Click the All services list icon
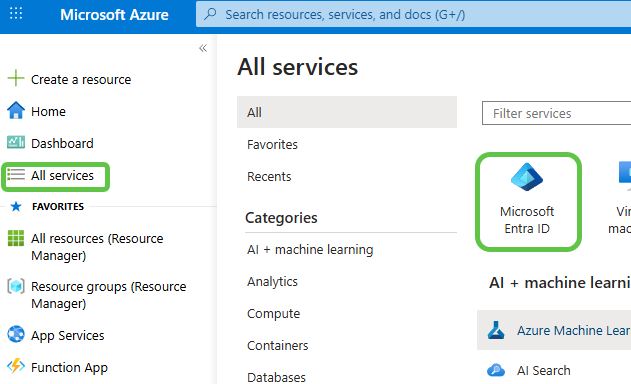 (x=16, y=174)
